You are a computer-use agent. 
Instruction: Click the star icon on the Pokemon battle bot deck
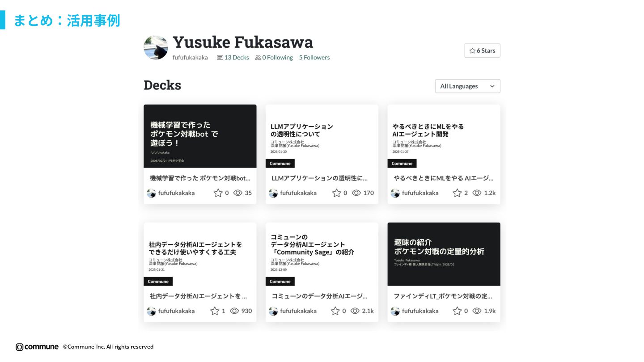pos(218,193)
